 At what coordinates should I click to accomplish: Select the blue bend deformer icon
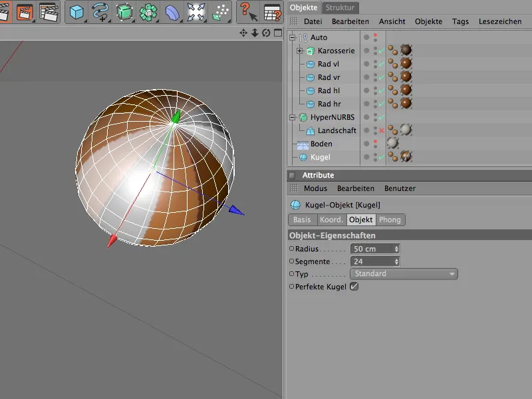172,12
